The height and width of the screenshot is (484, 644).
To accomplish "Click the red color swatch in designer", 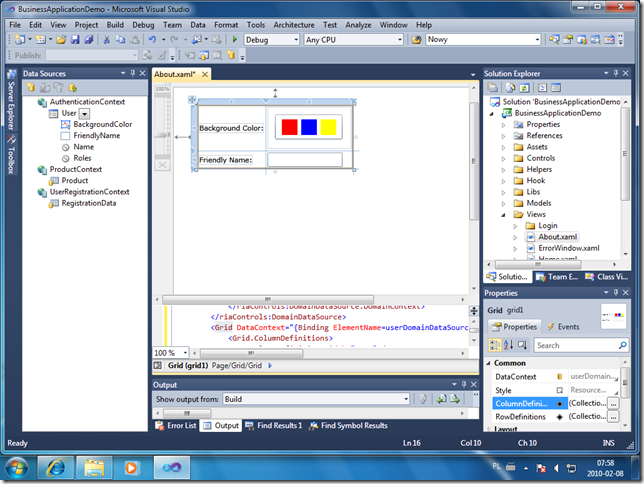I will click(290, 127).
